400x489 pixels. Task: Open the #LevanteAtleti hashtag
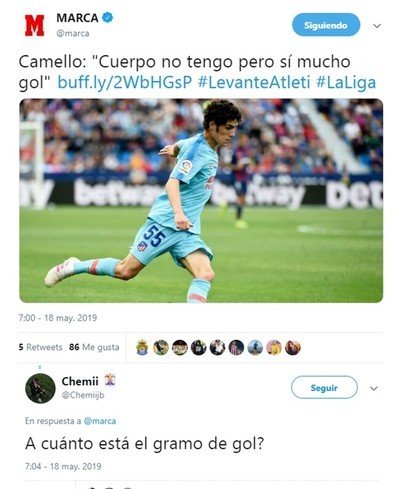click(x=254, y=83)
